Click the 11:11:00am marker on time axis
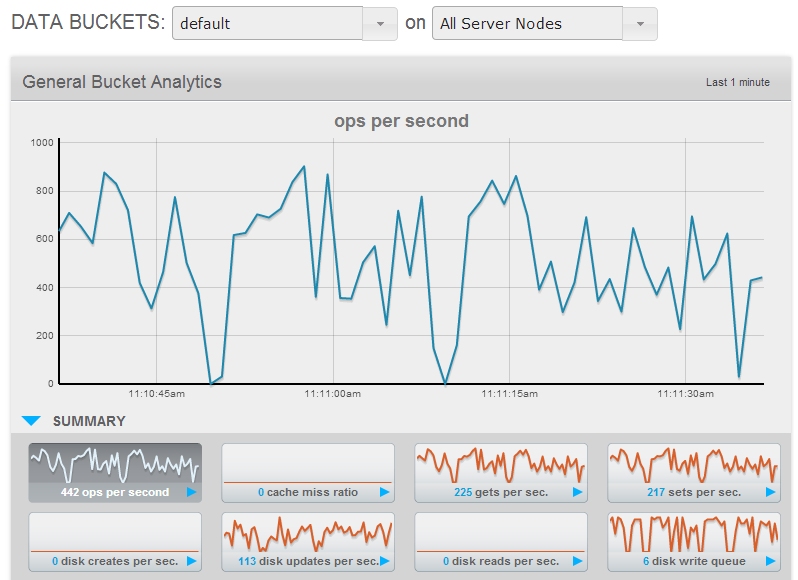Screen dimensions: 798x580 point(332,394)
